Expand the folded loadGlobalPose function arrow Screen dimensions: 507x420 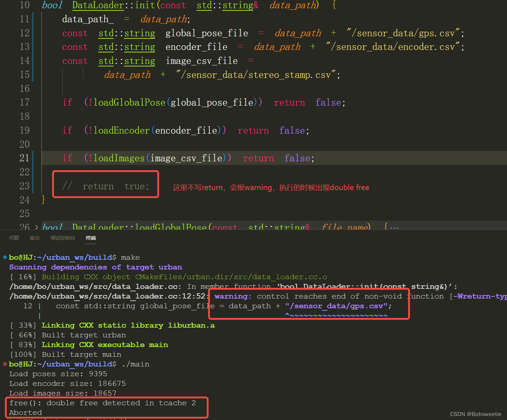(x=36, y=227)
